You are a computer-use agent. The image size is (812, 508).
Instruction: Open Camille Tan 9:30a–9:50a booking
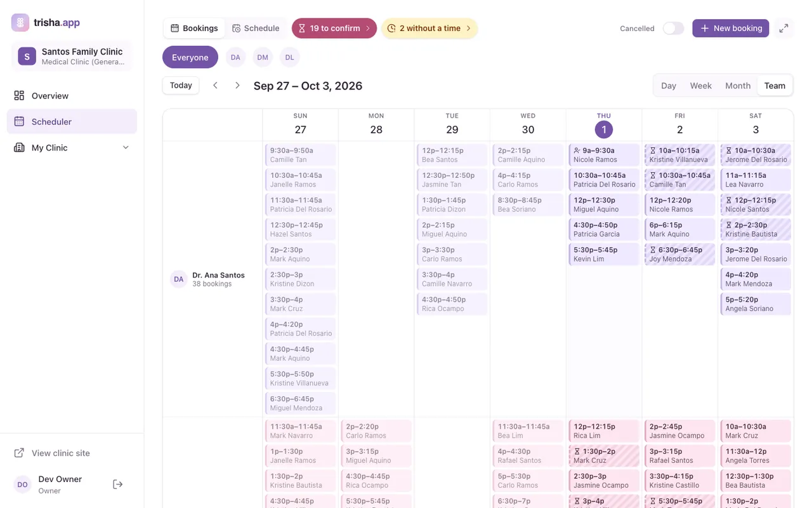click(300, 155)
